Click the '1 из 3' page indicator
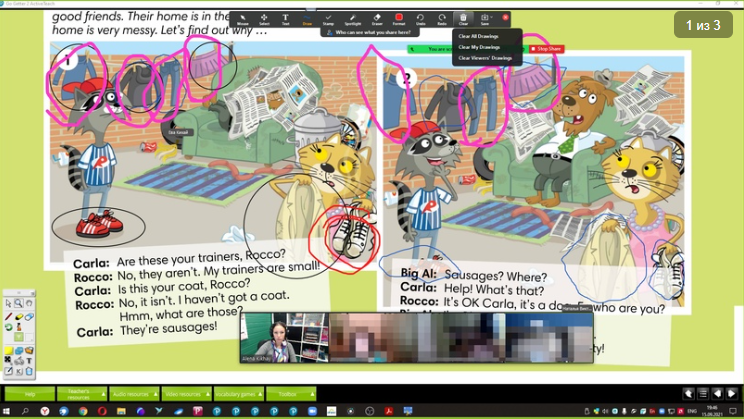Screen dimensions: 744x419 pos(703,25)
